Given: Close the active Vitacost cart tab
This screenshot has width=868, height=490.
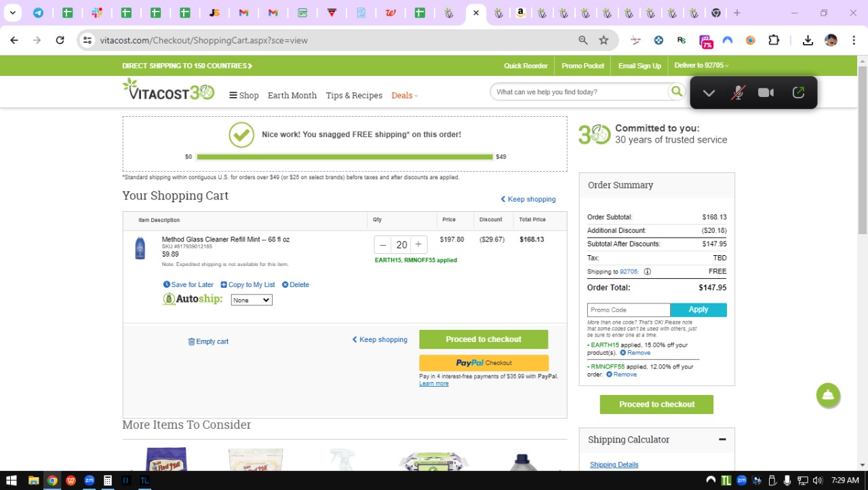Looking at the screenshot, I should [476, 13].
